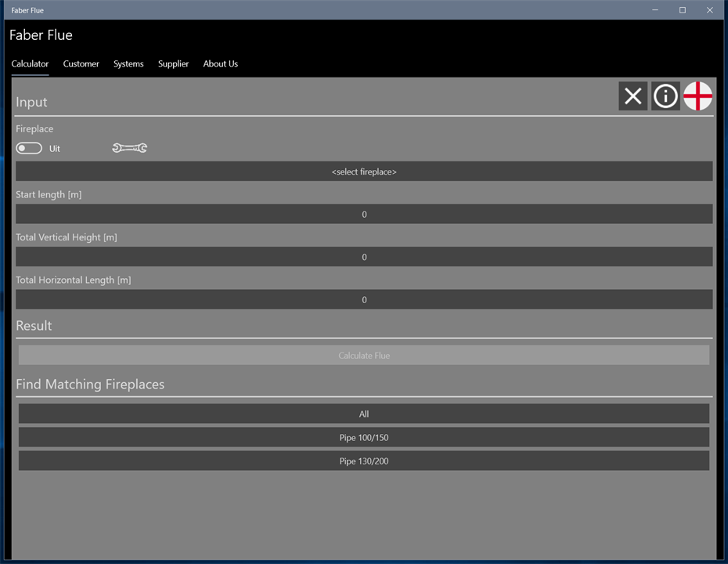Image resolution: width=728 pixels, height=564 pixels.
Task: Close the Faber Flue window
Action: [x=710, y=9]
